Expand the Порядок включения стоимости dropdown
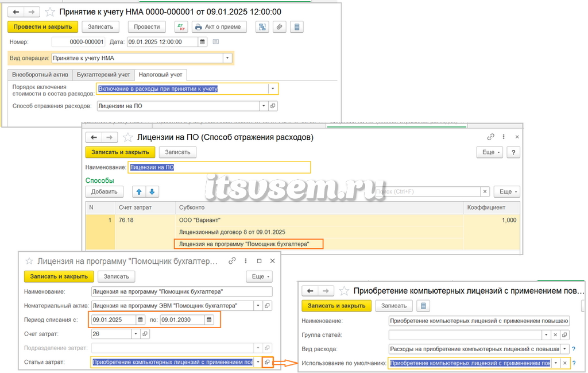Viewport: 588px width, 373px height. point(273,89)
